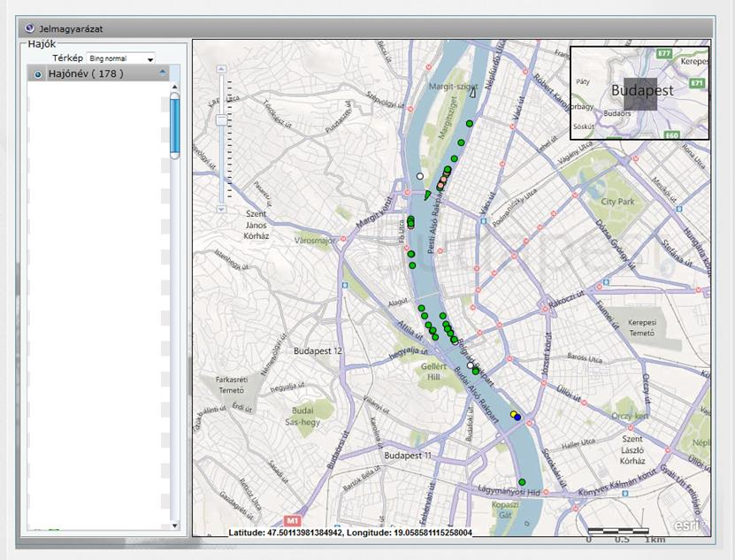Click the "Szent János Kórház" label

click(256, 225)
